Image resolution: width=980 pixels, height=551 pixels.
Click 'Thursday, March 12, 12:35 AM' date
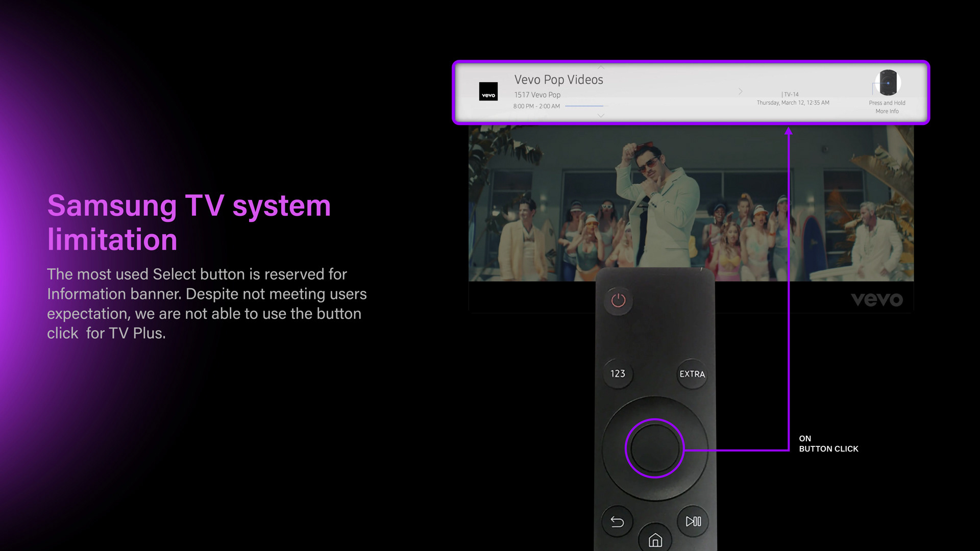click(793, 103)
